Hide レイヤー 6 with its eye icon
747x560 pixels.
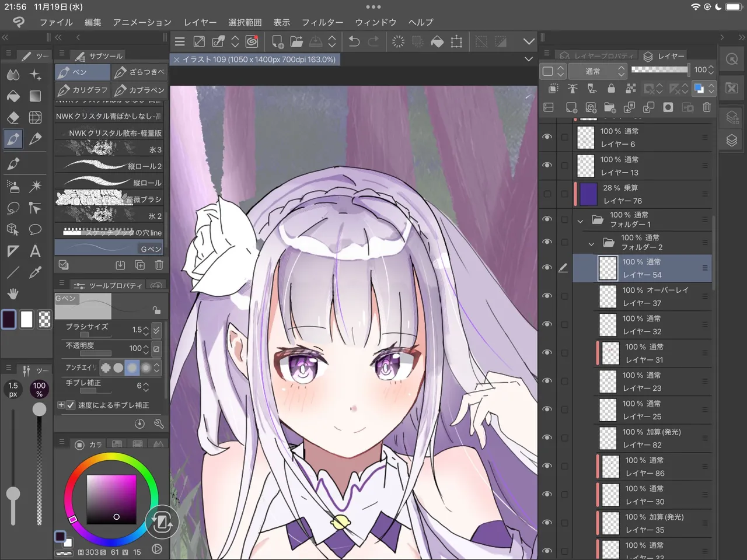coord(547,137)
